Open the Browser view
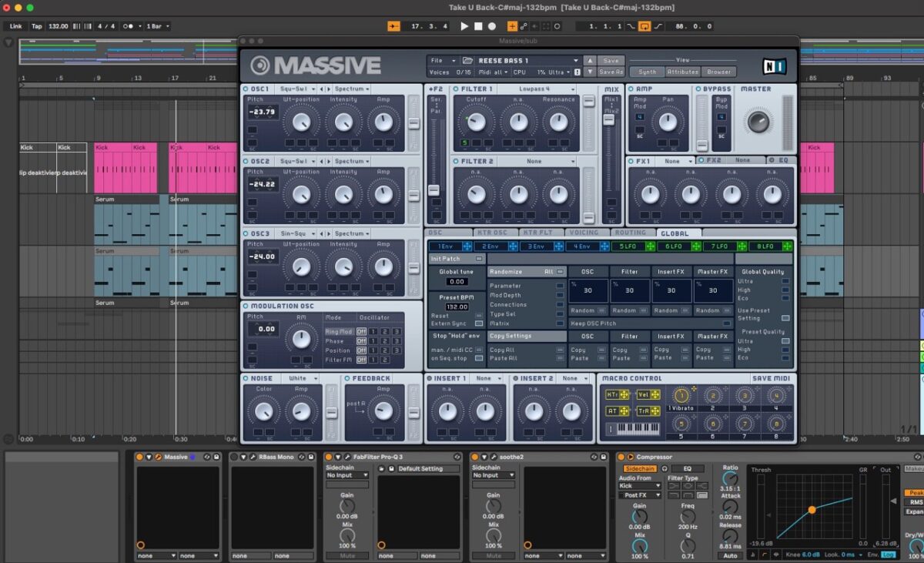Viewport: 924px width, 563px height. point(718,72)
